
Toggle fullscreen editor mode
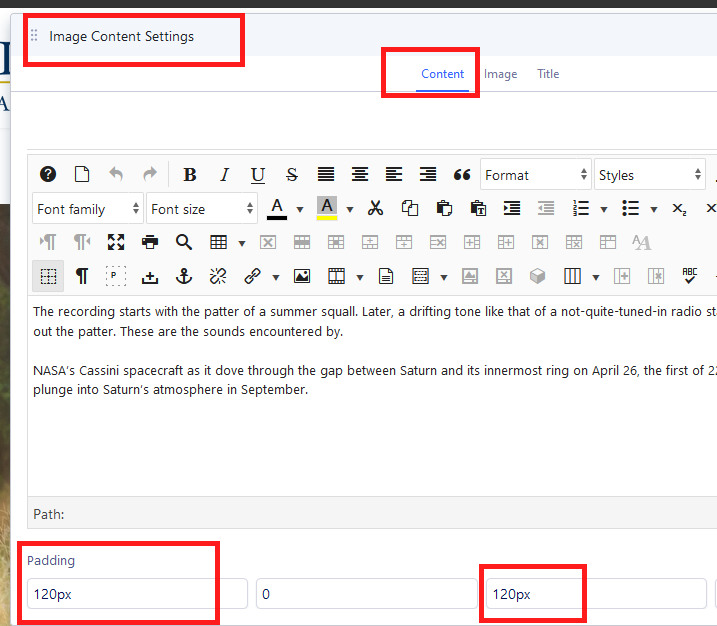pos(116,242)
